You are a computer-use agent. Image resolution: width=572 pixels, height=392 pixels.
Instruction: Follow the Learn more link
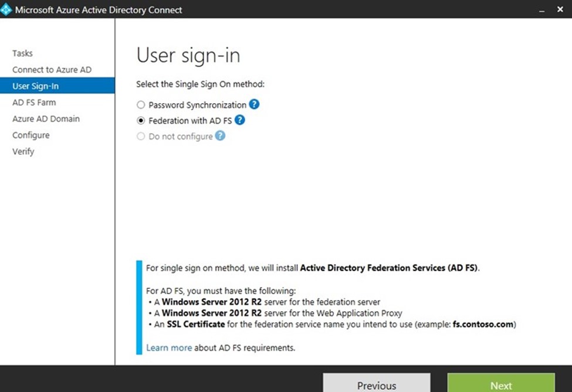pos(169,347)
